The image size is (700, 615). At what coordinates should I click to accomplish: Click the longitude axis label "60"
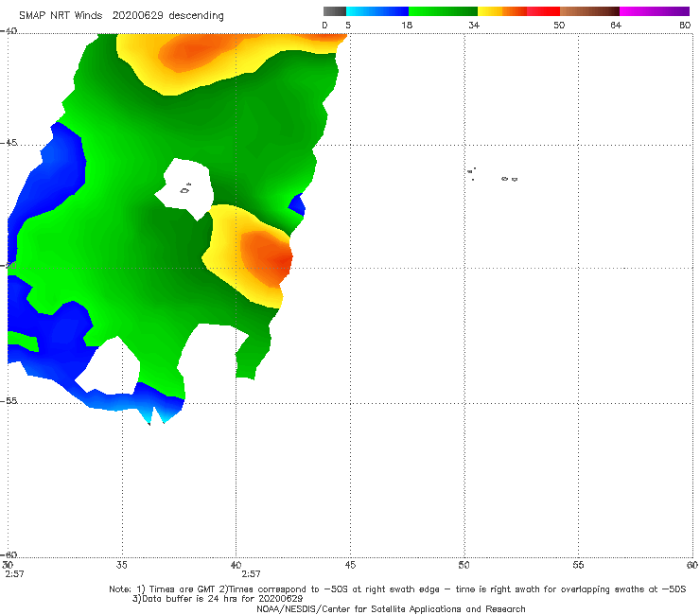692,565
